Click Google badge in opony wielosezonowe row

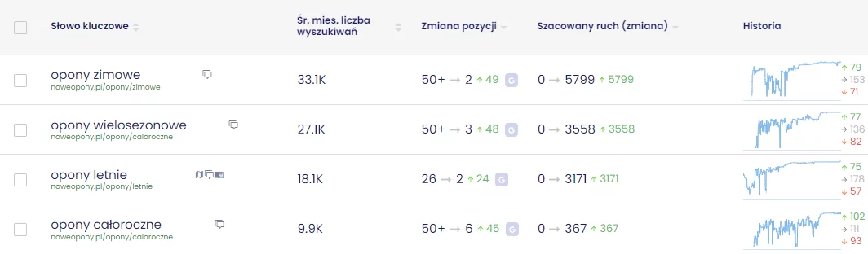(x=511, y=130)
